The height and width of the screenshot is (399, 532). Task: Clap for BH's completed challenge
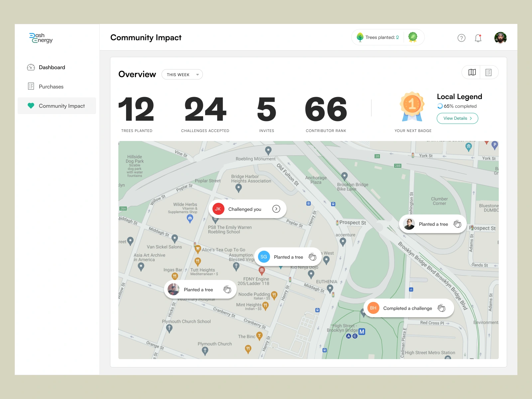(442, 308)
